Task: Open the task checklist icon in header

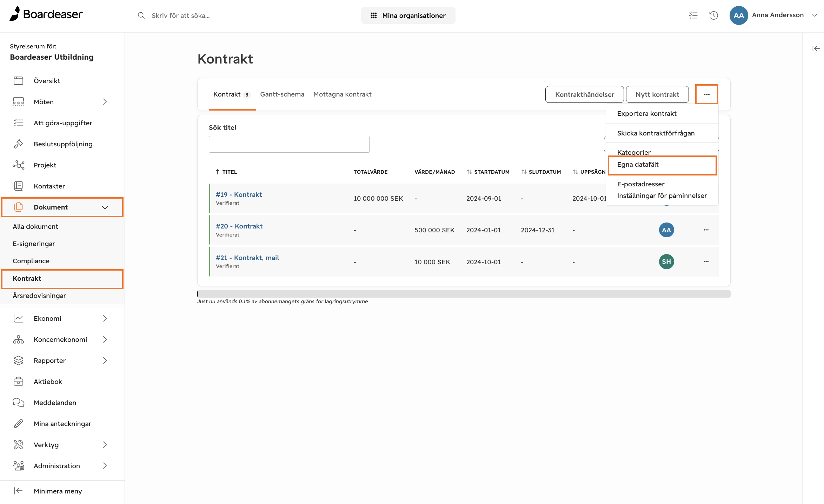Action: (693, 15)
